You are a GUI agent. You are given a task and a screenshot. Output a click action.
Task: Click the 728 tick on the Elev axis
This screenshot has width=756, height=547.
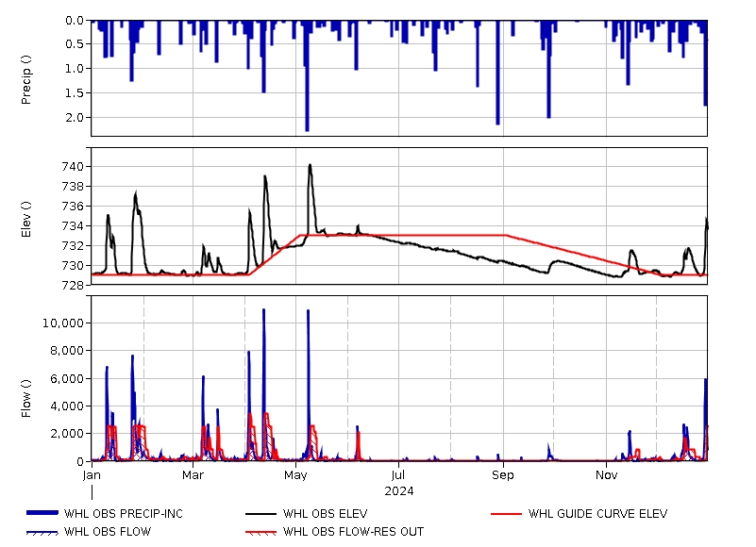coord(73,286)
